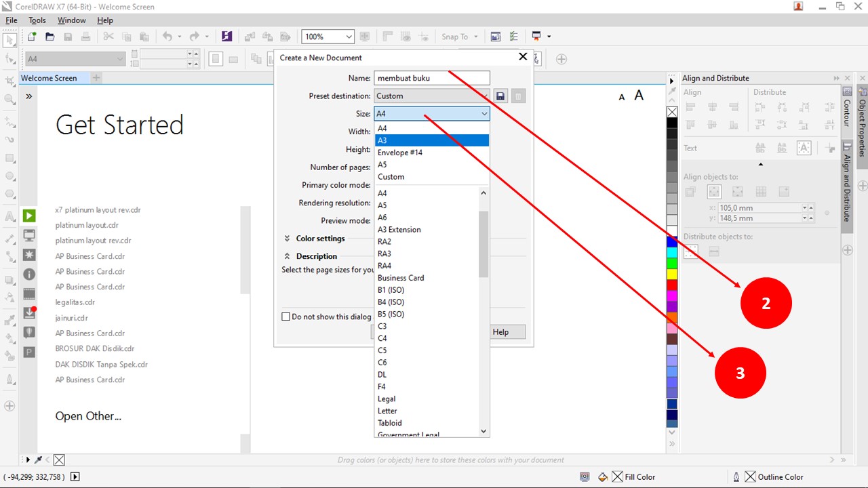
Task: Select the red color swatch in palette
Action: click(672, 285)
